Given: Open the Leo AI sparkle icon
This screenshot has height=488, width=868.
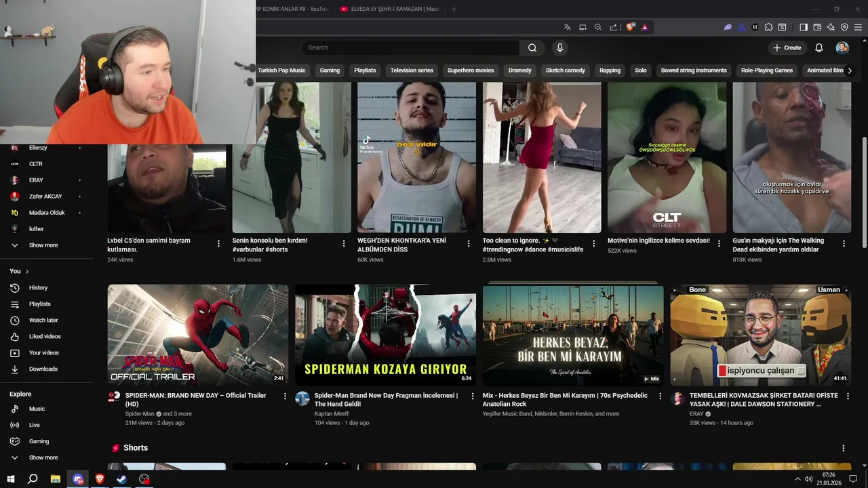Looking at the screenshot, I should coord(831,27).
